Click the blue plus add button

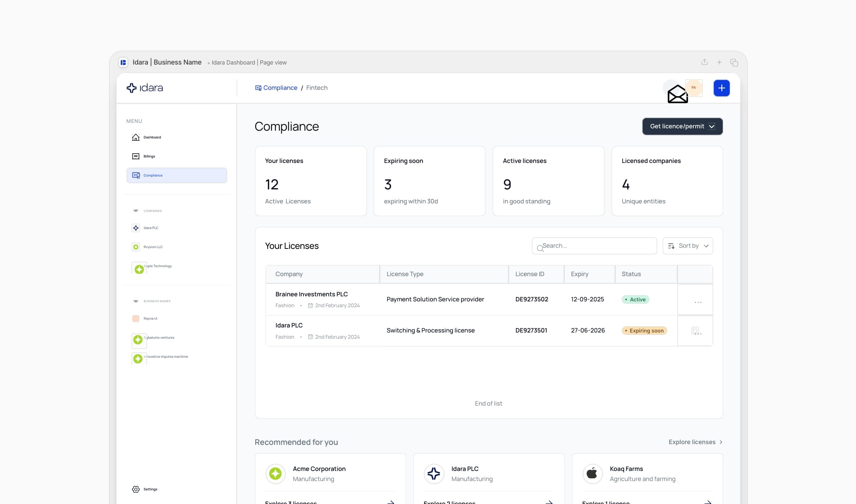point(721,88)
